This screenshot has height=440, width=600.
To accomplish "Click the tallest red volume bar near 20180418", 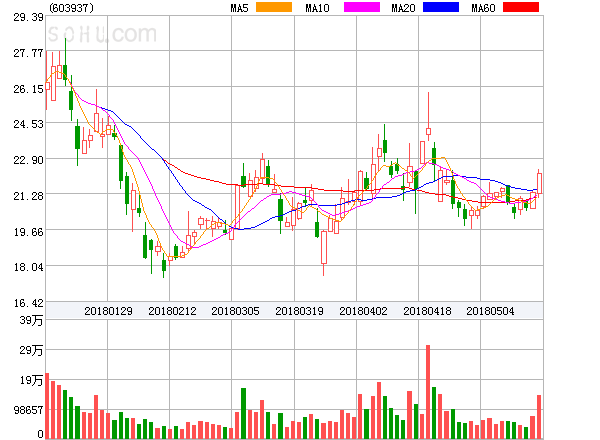I will 428,392.
